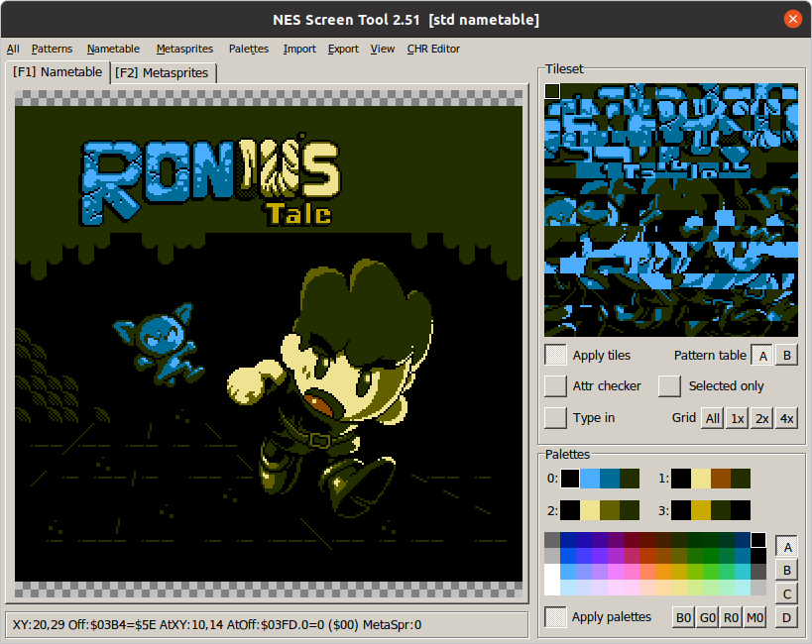812x644 pixels.
Task: Open the View menu
Action: click(x=383, y=49)
